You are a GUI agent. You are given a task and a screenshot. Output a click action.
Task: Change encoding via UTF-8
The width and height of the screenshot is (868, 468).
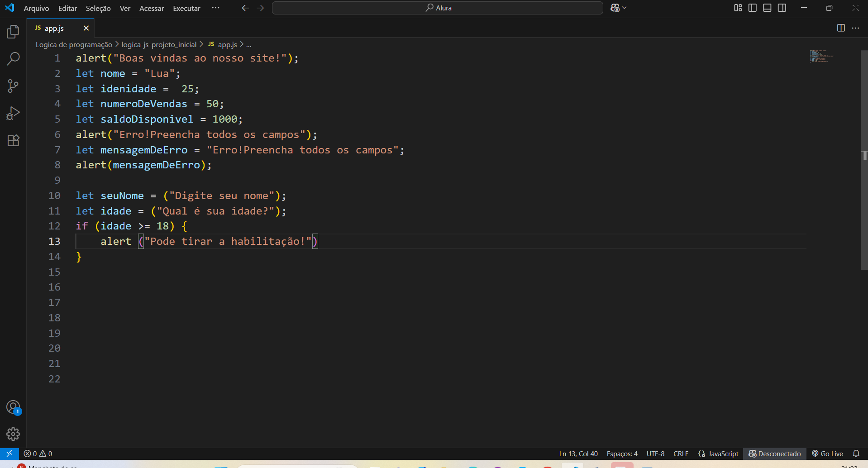point(655,454)
